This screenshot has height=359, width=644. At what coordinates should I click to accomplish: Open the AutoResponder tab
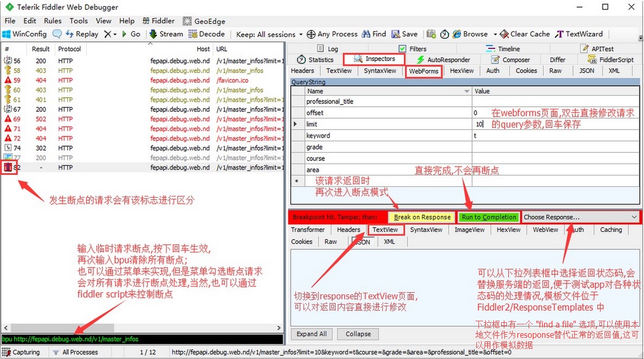coord(443,59)
